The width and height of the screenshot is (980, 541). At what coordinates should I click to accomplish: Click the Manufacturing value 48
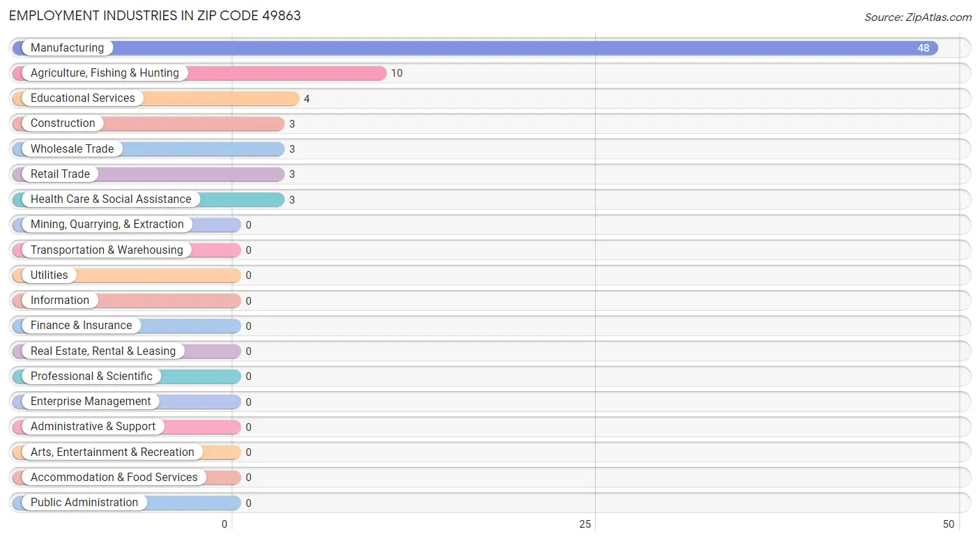[x=924, y=48]
